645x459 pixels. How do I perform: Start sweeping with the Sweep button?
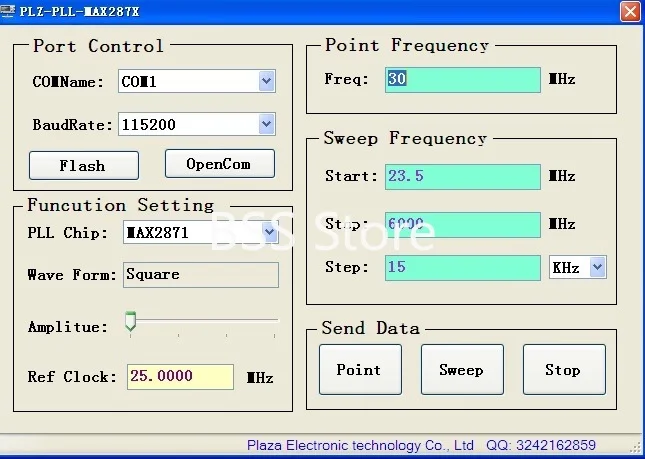pyautogui.click(x=462, y=369)
